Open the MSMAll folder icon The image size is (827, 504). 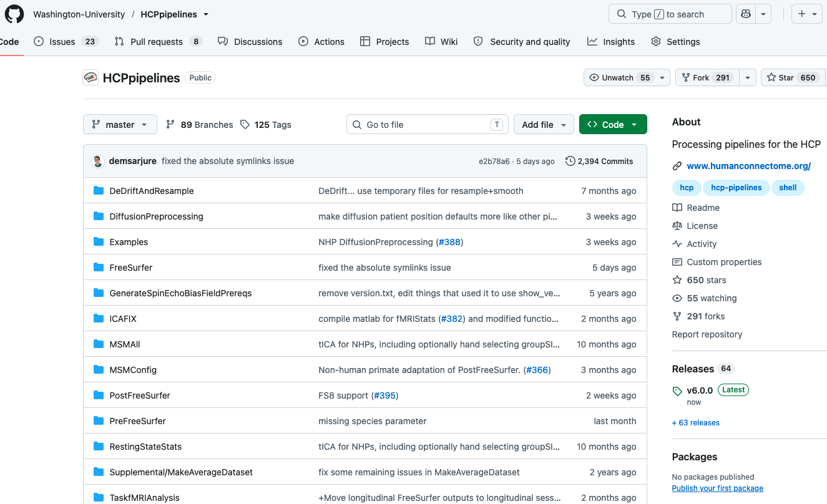tap(99, 344)
